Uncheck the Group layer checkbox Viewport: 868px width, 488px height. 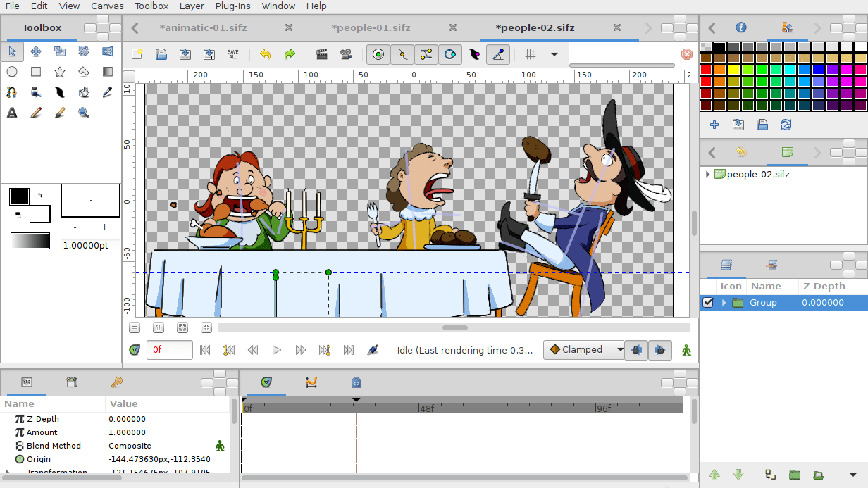[709, 303]
